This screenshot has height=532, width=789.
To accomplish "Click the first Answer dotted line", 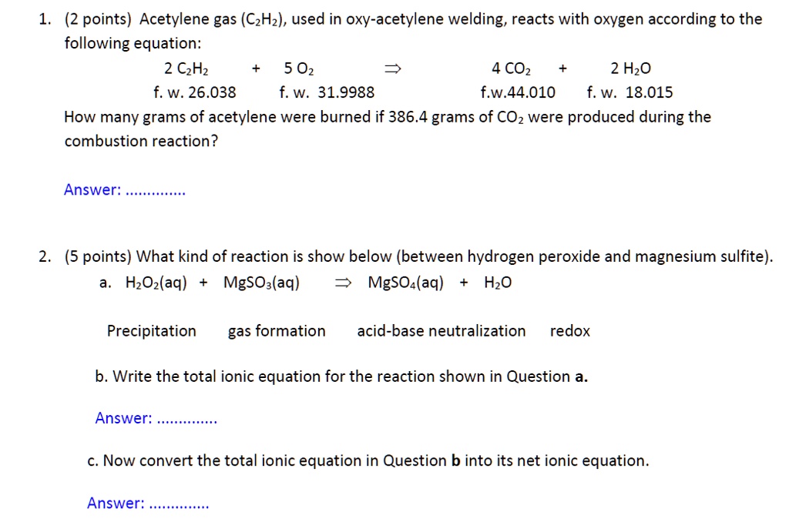I will point(156,190).
